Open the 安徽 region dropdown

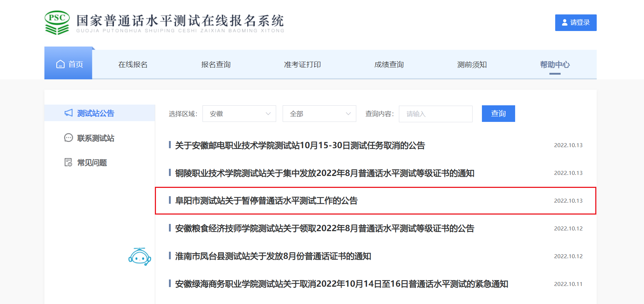[x=239, y=114]
